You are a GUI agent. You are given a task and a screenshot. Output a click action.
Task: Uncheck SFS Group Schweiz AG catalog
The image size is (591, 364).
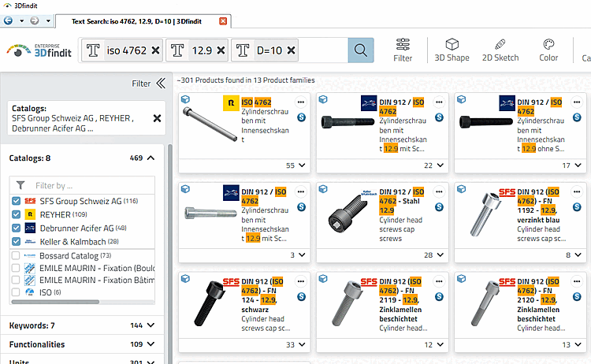coord(16,201)
